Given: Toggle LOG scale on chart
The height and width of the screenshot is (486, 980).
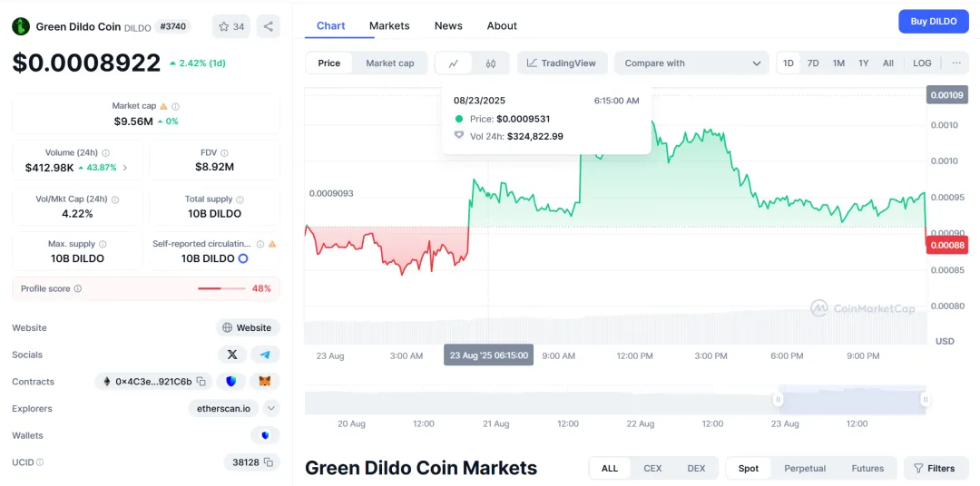Looking at the screenshot, I should point(922,63).
